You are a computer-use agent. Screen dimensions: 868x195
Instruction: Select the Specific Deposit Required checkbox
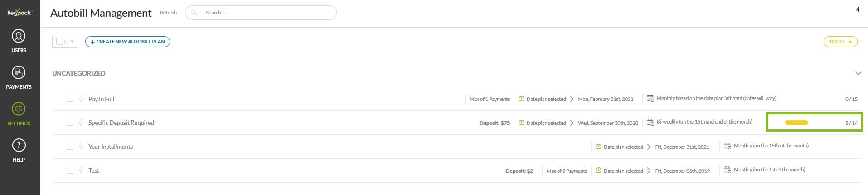point(70,123)
